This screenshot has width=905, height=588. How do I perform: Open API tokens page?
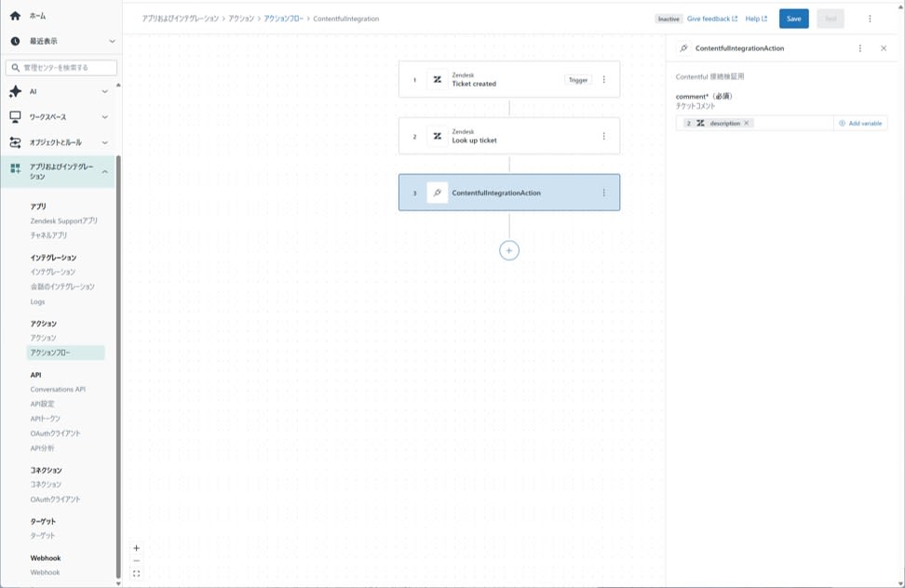tap(45, 419)
